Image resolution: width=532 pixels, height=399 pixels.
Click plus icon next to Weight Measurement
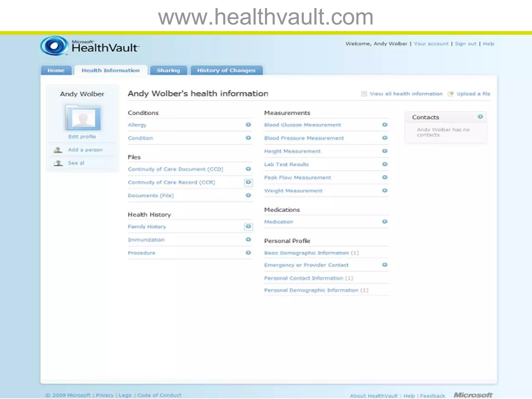coord(385,190)
